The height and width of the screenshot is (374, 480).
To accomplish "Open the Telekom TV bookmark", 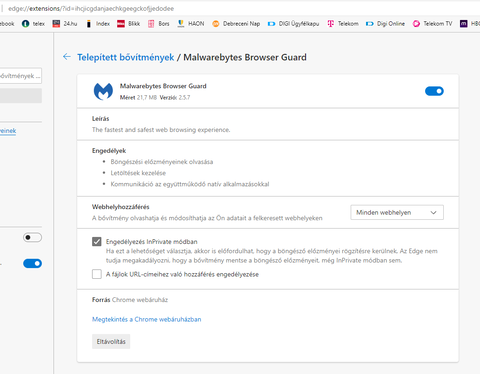I will coord(432,24).
